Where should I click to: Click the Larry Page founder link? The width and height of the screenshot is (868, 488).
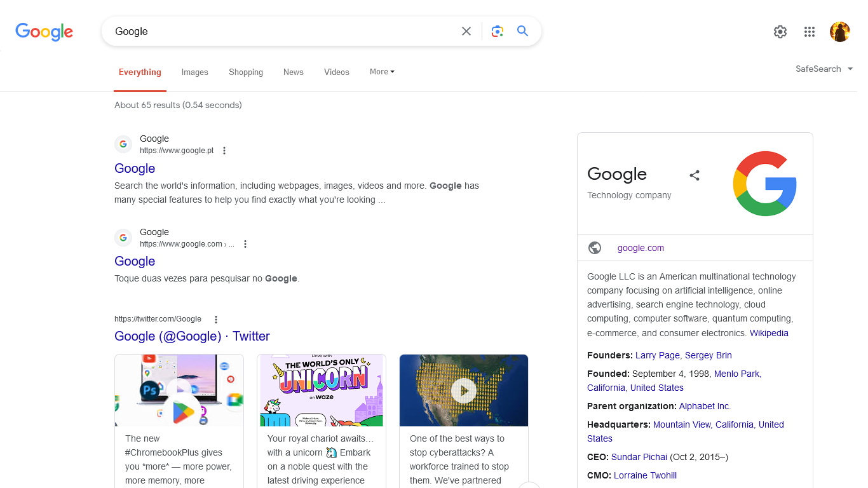(x=658, y=355)
